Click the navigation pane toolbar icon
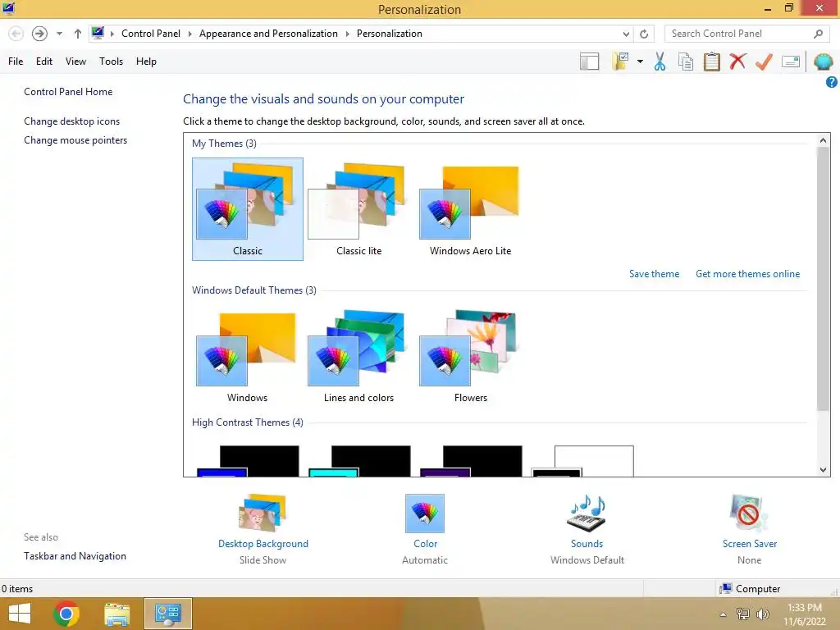 (x=589, y=62)
